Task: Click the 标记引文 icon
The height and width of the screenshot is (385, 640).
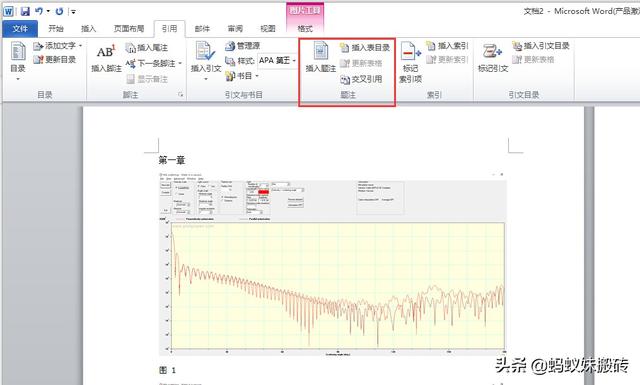Action: [493, 51]
